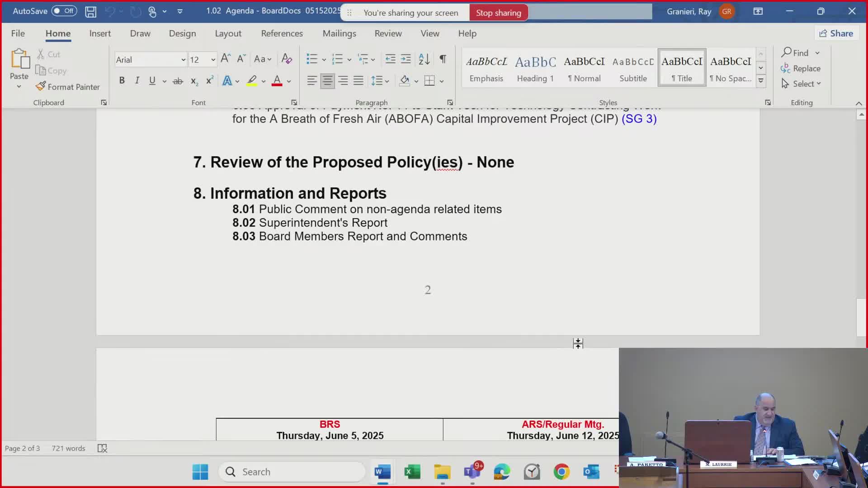Image resolution: width=868 pixels, height=488 pixels.
Task: Toggle the show paragraph marks icon
Action: (x=443, y=59)
